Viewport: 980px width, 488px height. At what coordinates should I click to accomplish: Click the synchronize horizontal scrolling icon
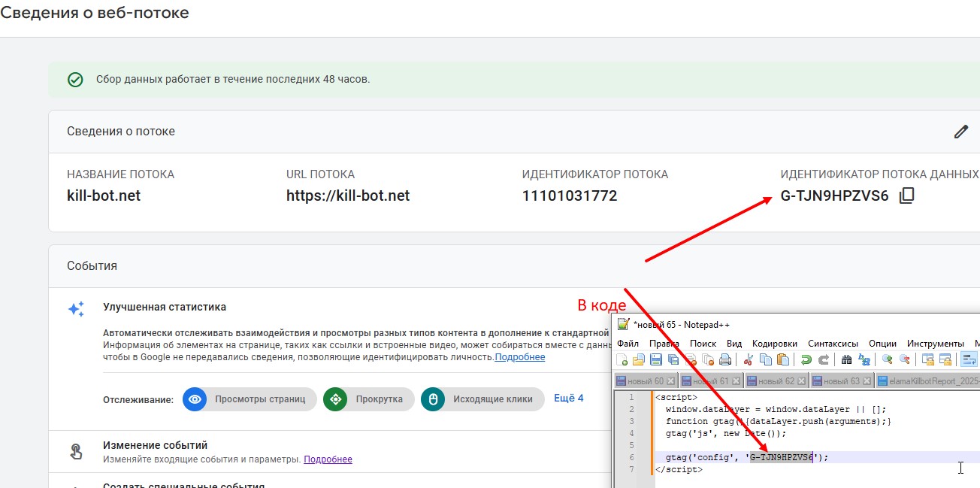945,359
